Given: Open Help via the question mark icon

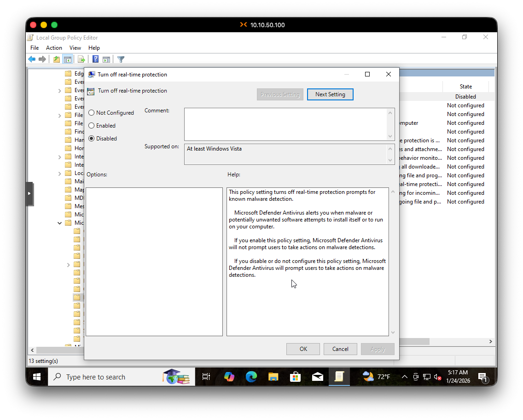Looking at the screenshot, I should 95,59.
